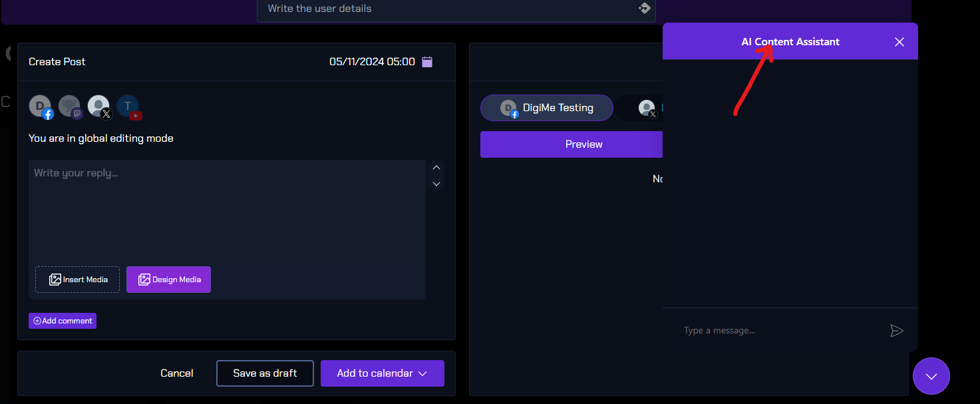The width and height of the screenshot is (980, 404).
Task: Collapse chat with the round purple chevron button
Action: 931,376
